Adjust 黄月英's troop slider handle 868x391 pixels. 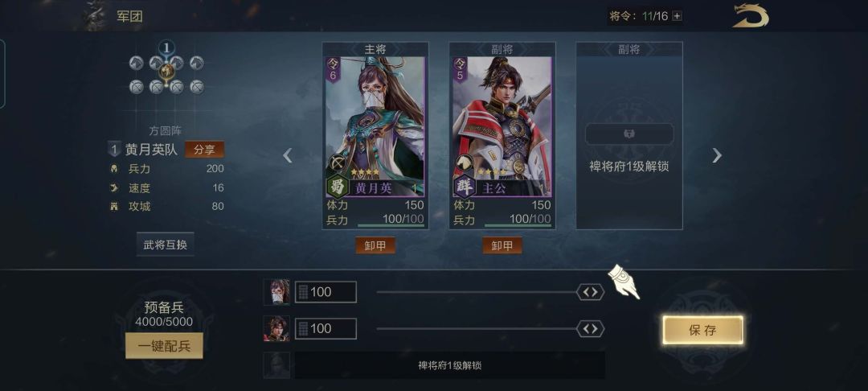pyautogui.click(x=590, y=292)
